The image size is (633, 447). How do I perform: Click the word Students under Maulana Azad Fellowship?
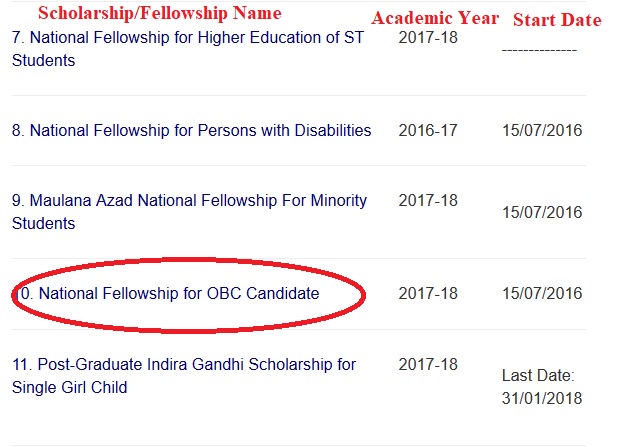point(44,223)
